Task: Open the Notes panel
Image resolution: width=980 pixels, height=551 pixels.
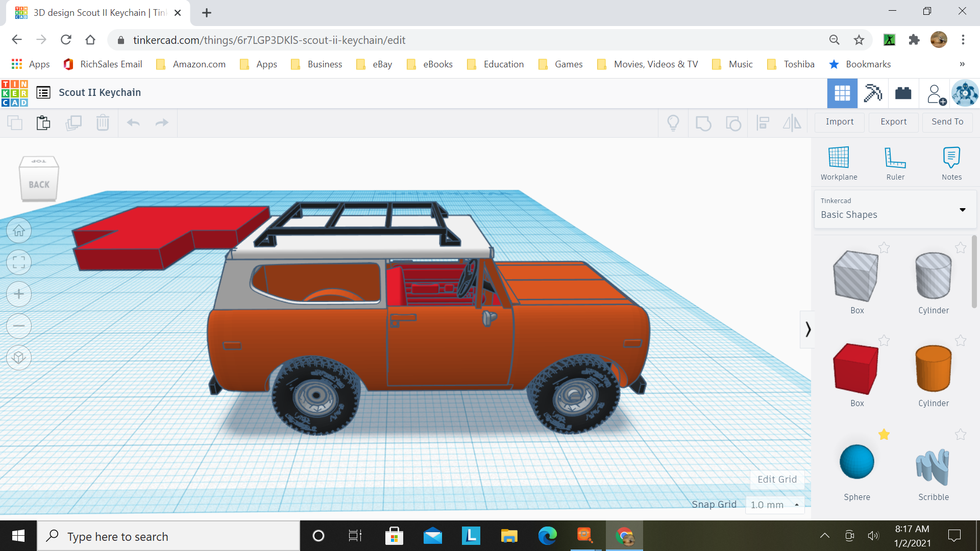Action: (x=951, y=162)
